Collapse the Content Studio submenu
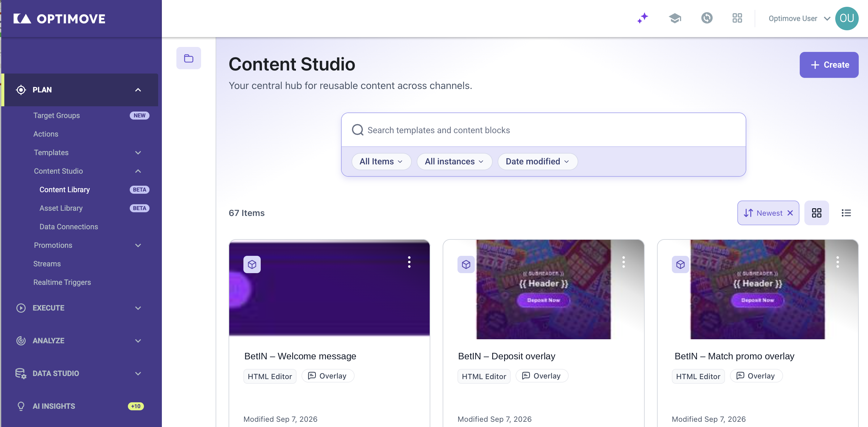This screenshot has height=427, width=868. click(138, 171)
